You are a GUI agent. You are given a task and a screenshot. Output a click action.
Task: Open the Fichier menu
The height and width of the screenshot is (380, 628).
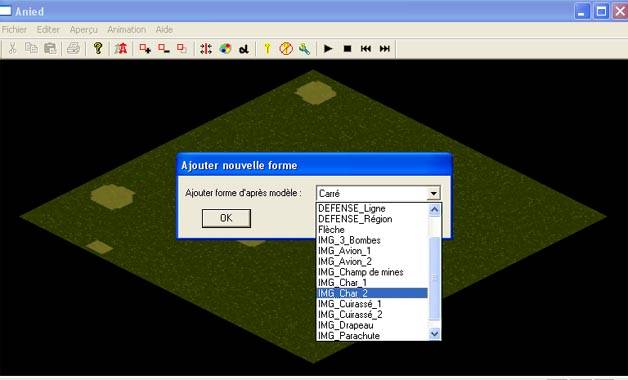(14, 30)
